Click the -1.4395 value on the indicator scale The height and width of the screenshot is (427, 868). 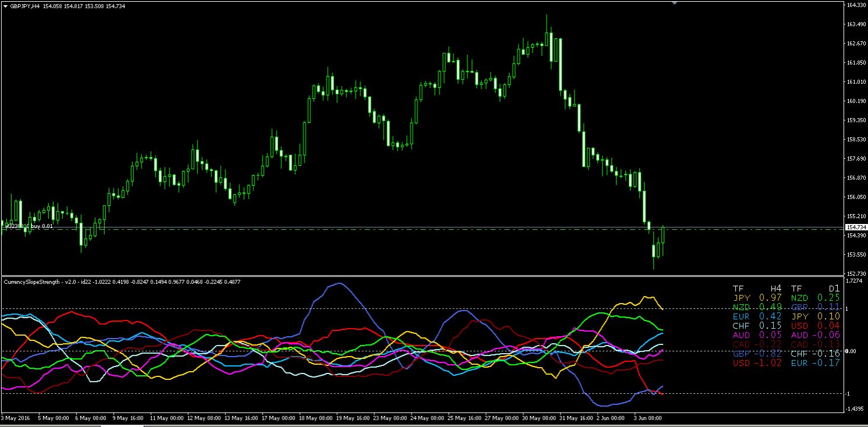855,409
